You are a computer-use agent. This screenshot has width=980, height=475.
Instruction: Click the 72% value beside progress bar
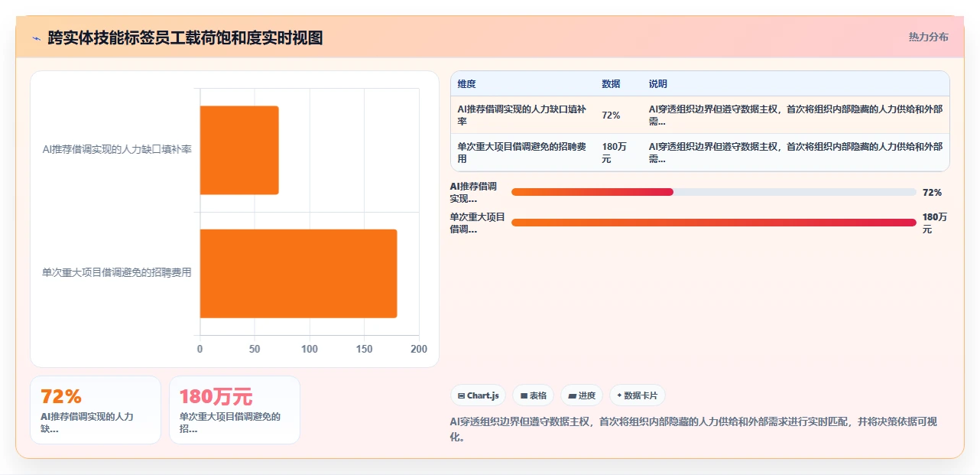(932, 193)
